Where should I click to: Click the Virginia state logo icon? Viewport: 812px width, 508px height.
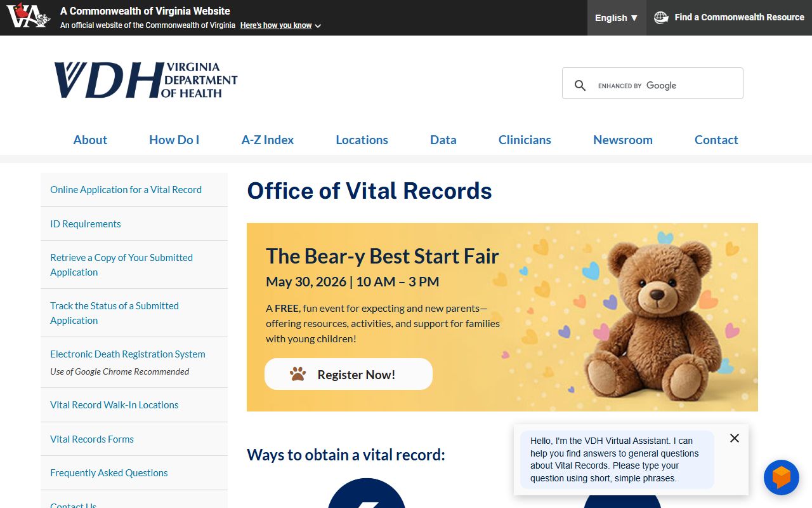(x=28, y=17)
